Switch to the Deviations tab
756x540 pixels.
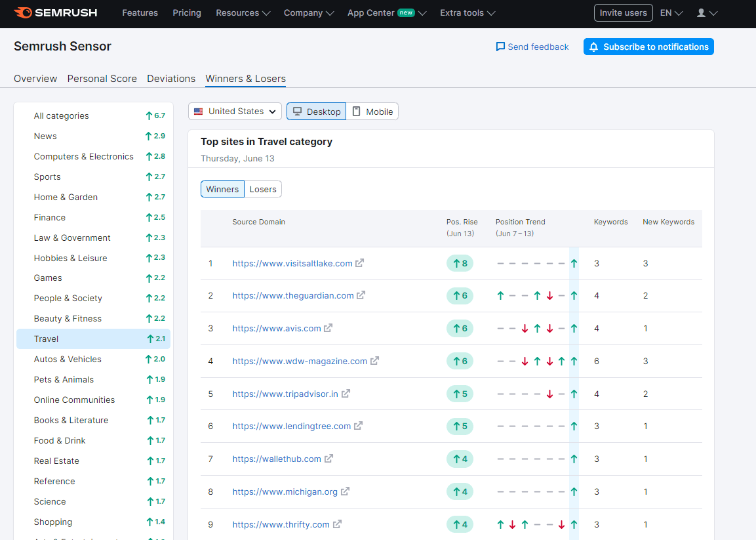point(171,79)
